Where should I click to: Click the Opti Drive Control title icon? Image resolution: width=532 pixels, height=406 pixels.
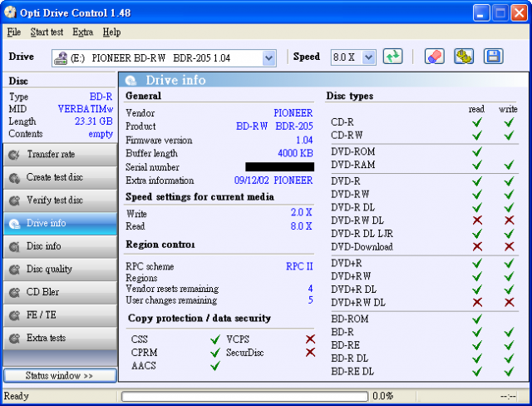[10, 12]
